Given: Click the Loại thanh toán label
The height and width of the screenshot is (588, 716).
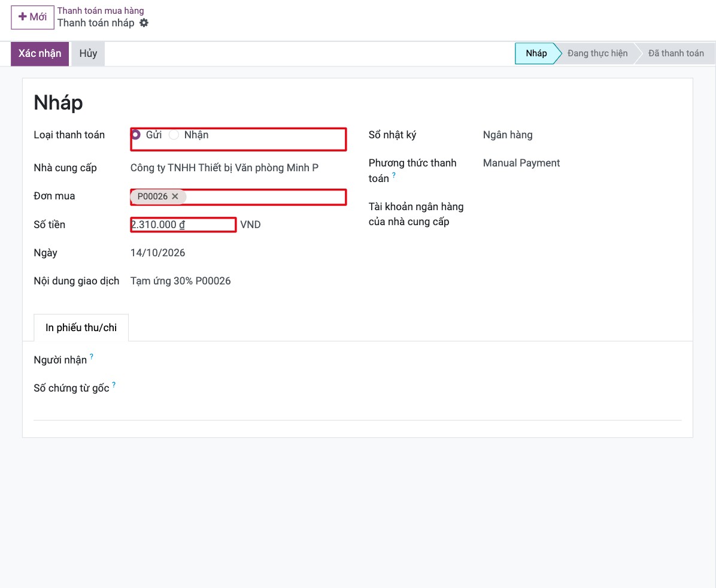Looking at the screenshot, I should click(x=69, y=135).
